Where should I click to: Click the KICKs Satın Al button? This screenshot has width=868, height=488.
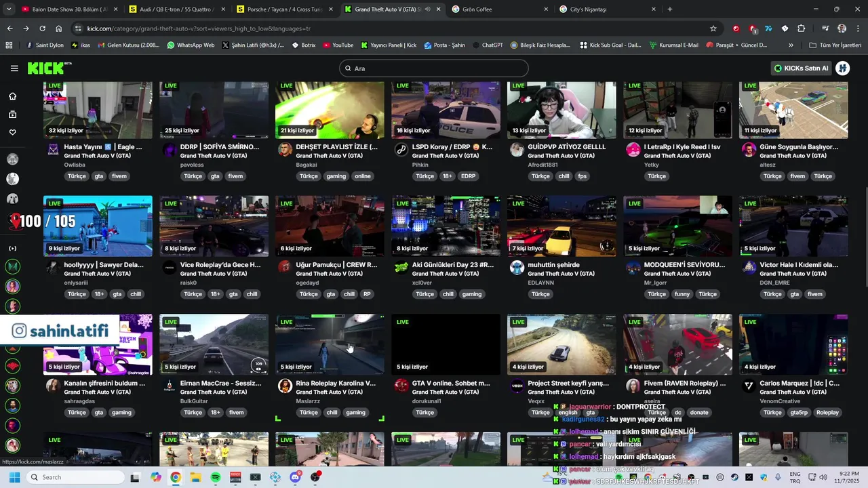click(x=802, y=68)
